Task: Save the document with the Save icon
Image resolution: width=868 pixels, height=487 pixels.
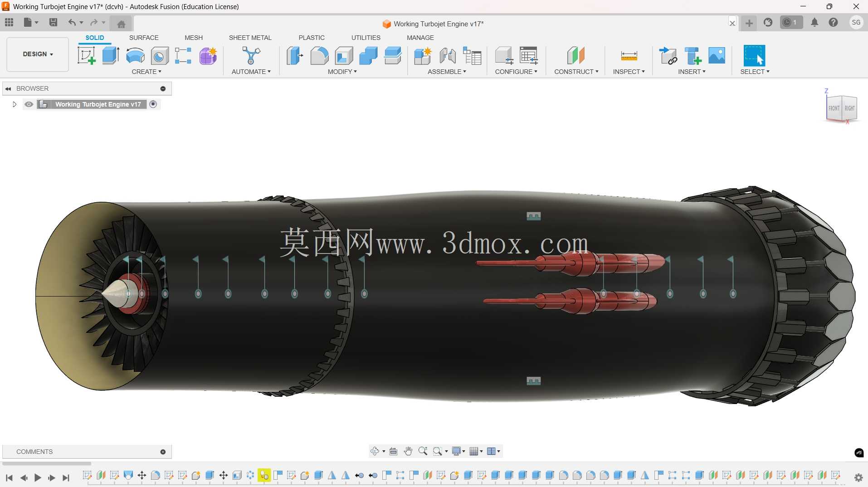Action: click(x=53, y=22)
